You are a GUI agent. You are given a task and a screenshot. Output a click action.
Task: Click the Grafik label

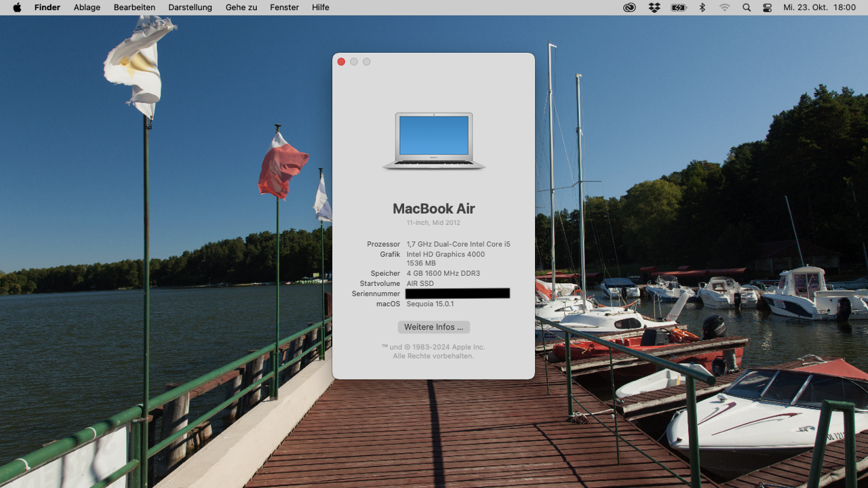coord(390,254)
